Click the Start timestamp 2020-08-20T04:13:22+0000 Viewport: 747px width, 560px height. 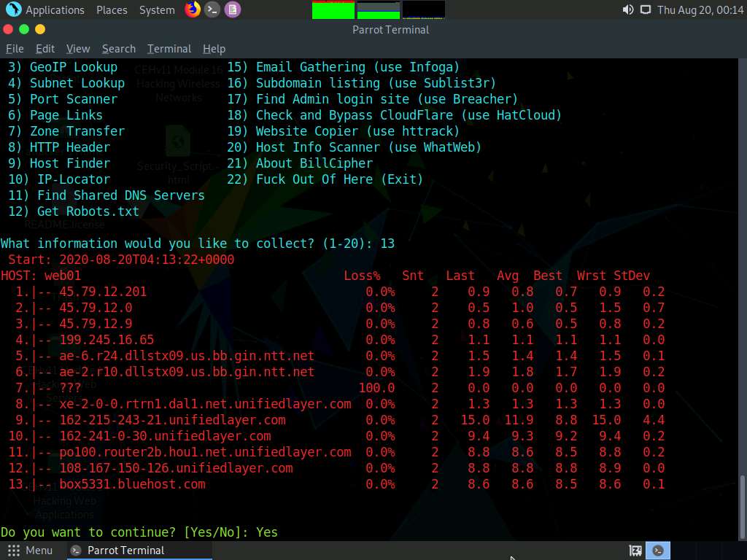click(x=147, y=260)
